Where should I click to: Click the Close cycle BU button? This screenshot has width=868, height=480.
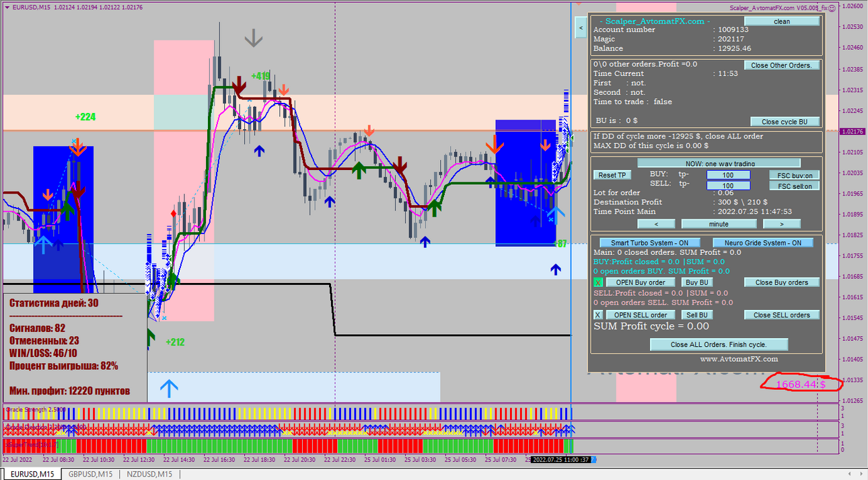[x=785, y=122]
